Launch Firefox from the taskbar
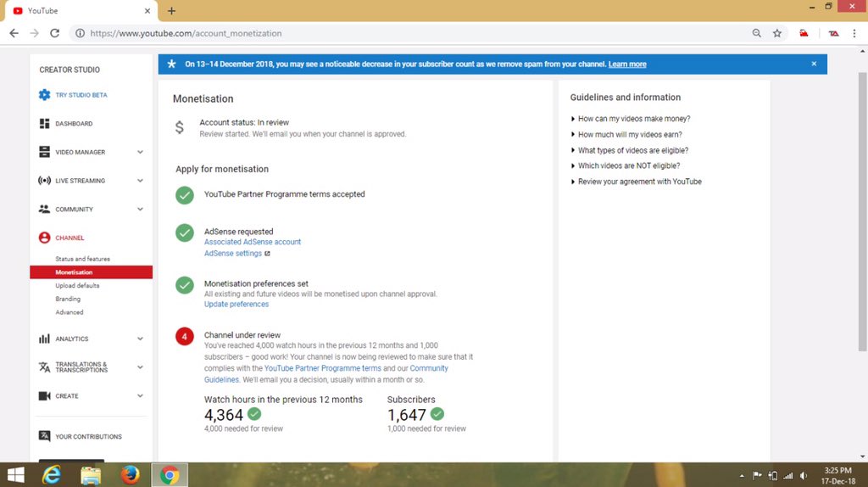868x487 pixels. (130, 475)
